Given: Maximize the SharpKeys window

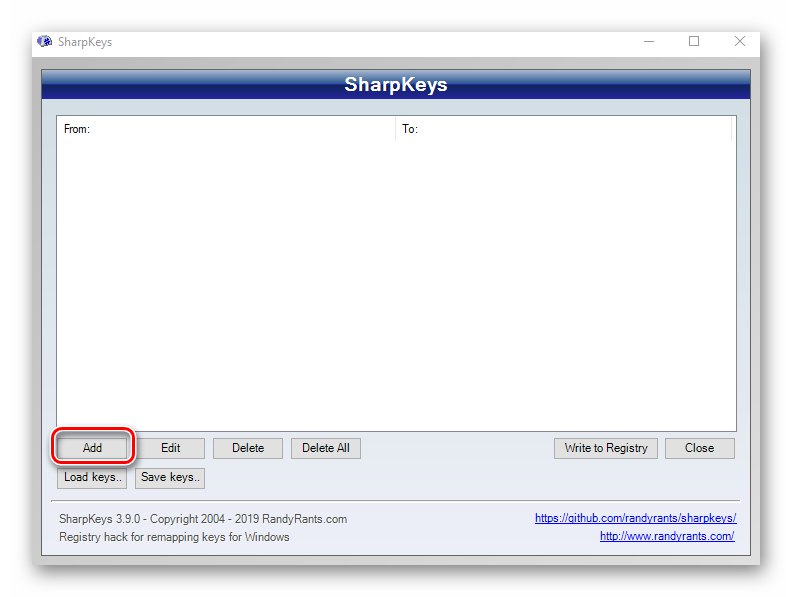Looking at the screenshot, I should point(694,41).
